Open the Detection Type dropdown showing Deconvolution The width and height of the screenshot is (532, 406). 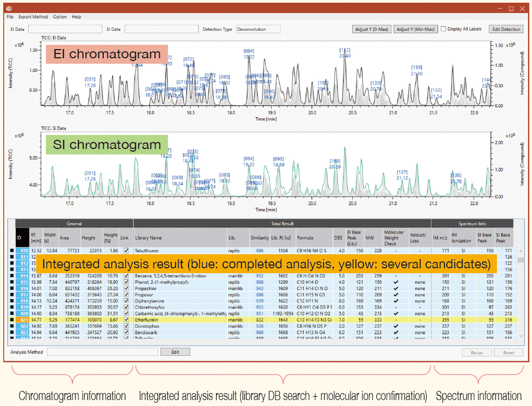(x=259, y=29)
